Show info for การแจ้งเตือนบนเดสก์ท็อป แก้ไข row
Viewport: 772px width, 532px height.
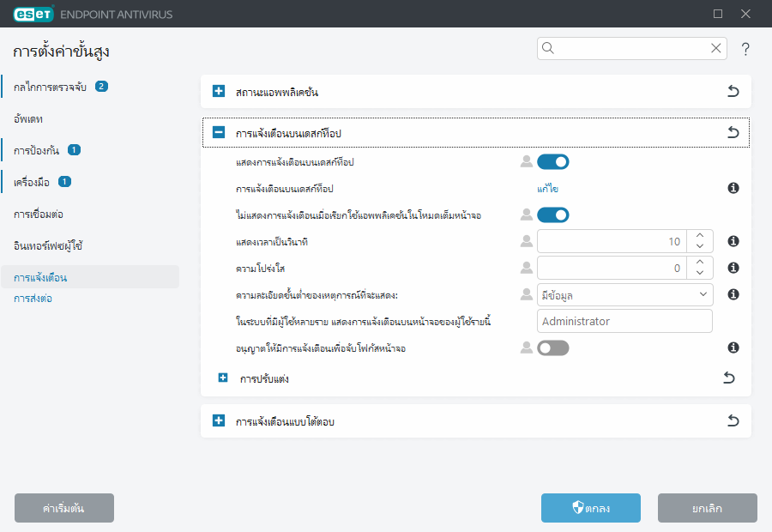click(733, 188)
